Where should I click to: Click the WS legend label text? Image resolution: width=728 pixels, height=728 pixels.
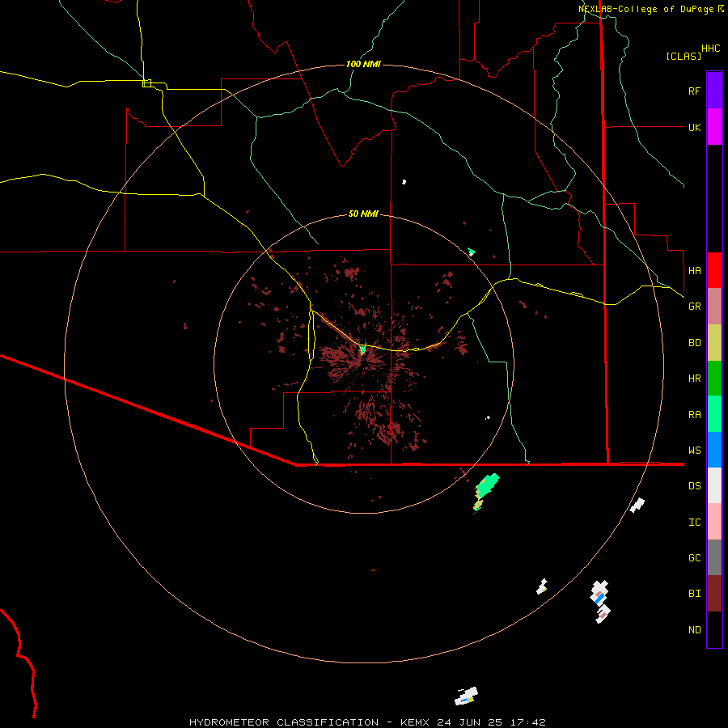tap(695, 450)
